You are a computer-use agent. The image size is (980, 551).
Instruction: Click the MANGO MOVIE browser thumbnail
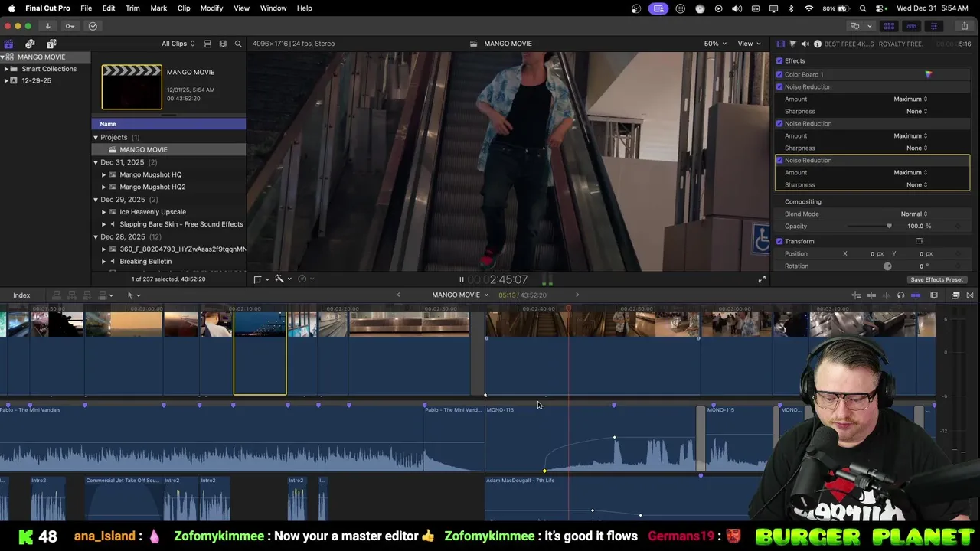132,87
